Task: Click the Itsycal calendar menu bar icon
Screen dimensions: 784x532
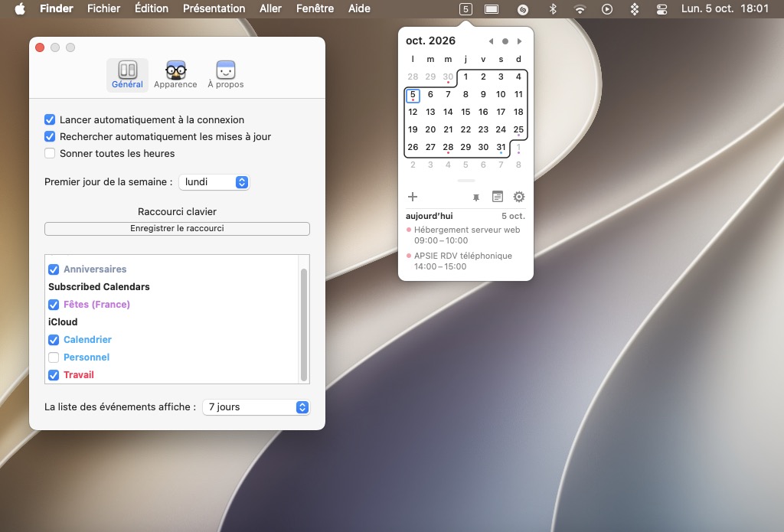Action: [x=465, y=9]
